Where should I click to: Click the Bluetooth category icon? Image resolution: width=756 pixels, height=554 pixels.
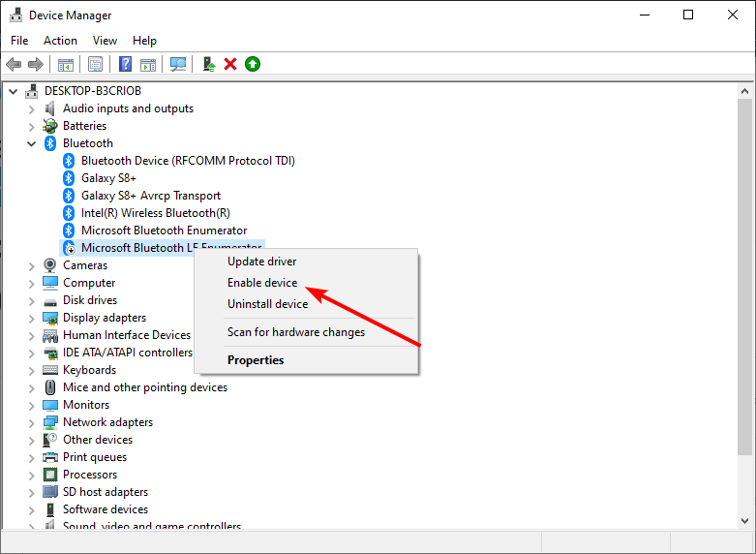coord(50,143)
